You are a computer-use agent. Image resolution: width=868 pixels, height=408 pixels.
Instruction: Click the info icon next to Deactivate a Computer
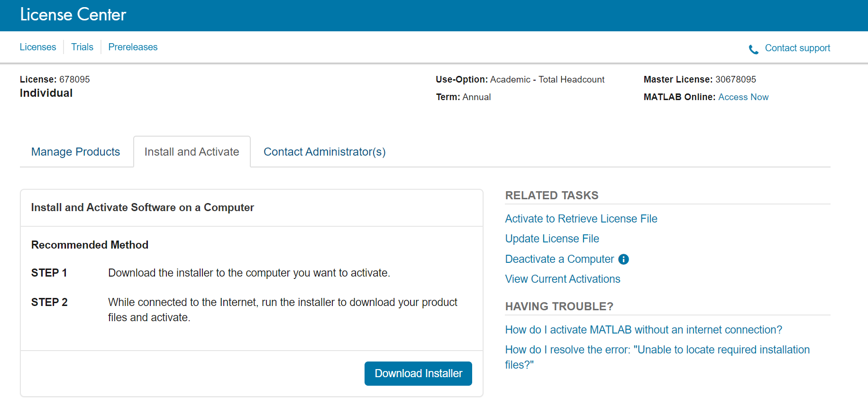[624, 259]
